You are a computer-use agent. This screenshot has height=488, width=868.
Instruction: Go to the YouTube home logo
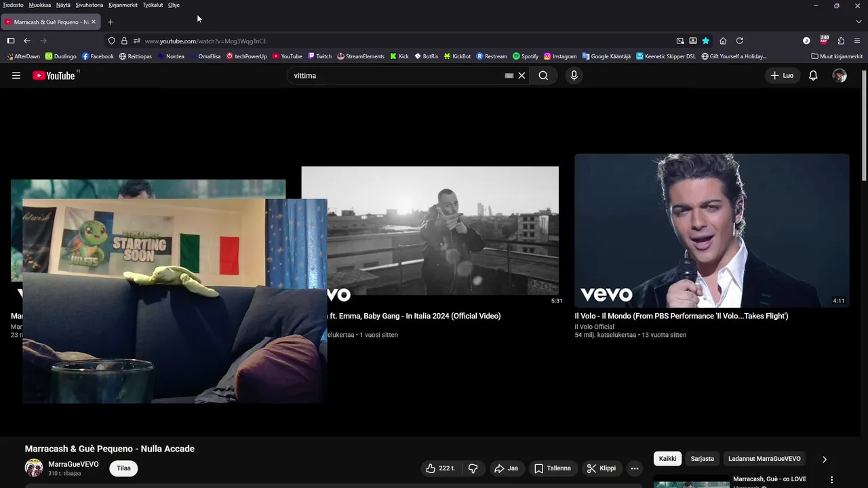[54, 75]
